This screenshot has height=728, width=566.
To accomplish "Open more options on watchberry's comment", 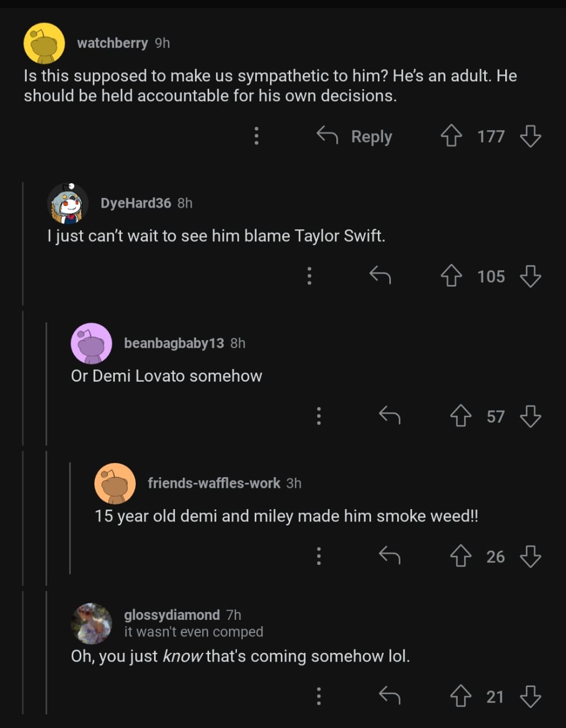I will [x=257, y=136].
